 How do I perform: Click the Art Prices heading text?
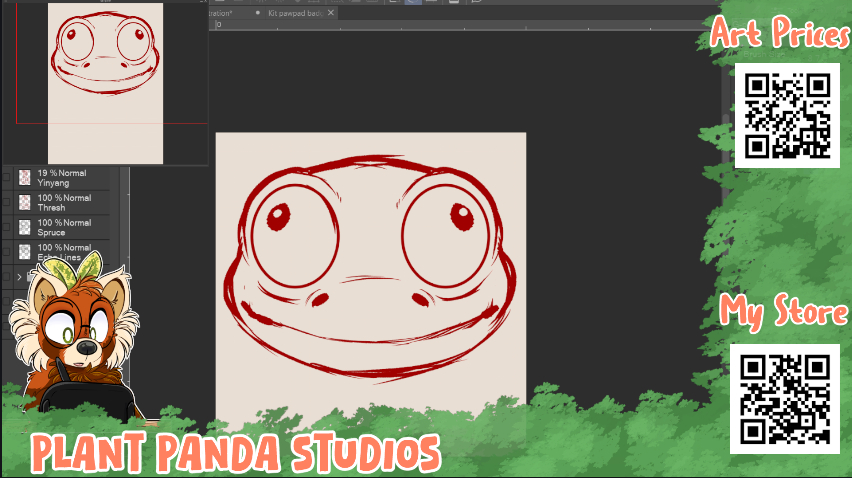click(x=778, y=33)
